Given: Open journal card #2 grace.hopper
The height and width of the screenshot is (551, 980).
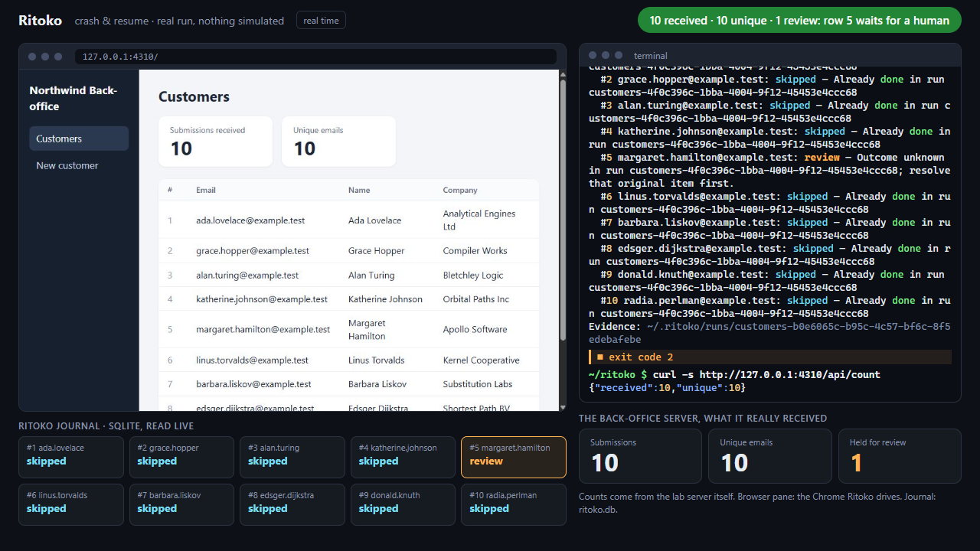Looking at the screenshot, I should click(x=182, y=457).
